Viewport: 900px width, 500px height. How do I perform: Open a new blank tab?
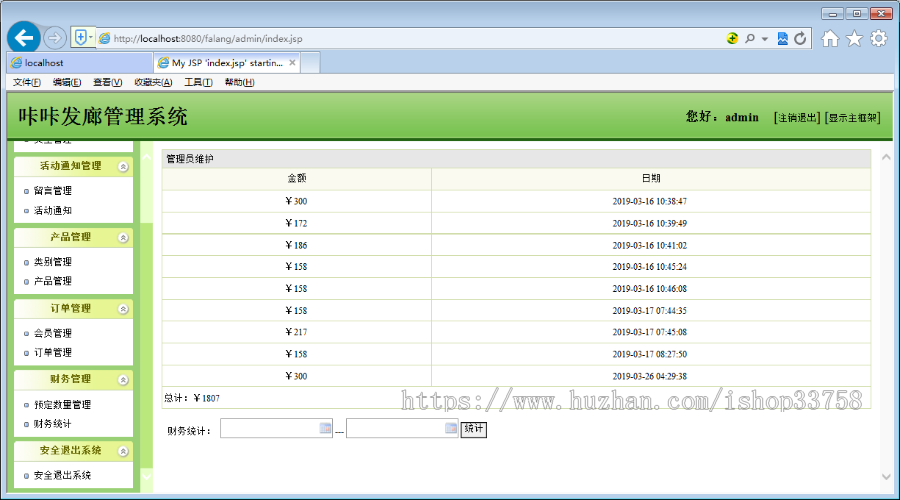(310, 63)
